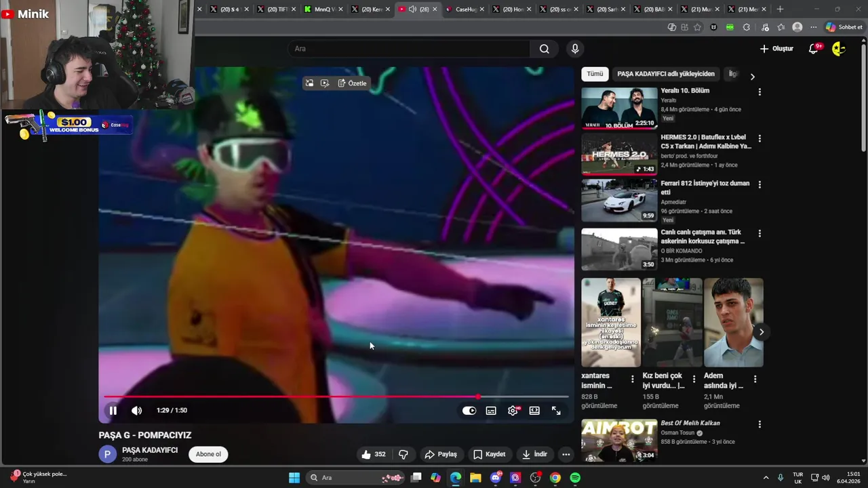Open options for Canlı canlı çatışma video
Image resolution: width=868 pixels, height=488 pixels.
759,233
